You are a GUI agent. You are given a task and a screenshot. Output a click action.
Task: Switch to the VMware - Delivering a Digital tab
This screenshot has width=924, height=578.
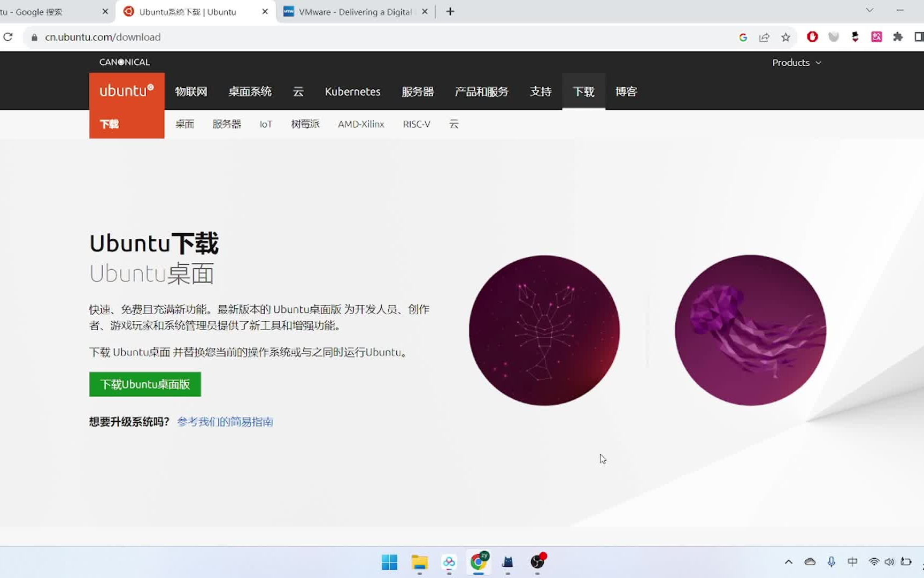(355, 11)
